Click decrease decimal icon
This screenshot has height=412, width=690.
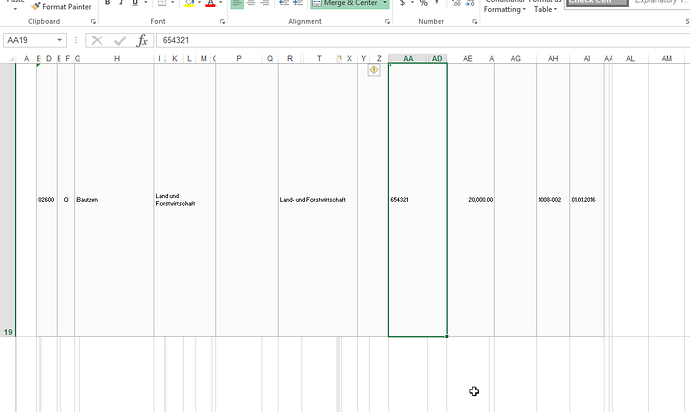pyautogui.click(x=470, y=3)
